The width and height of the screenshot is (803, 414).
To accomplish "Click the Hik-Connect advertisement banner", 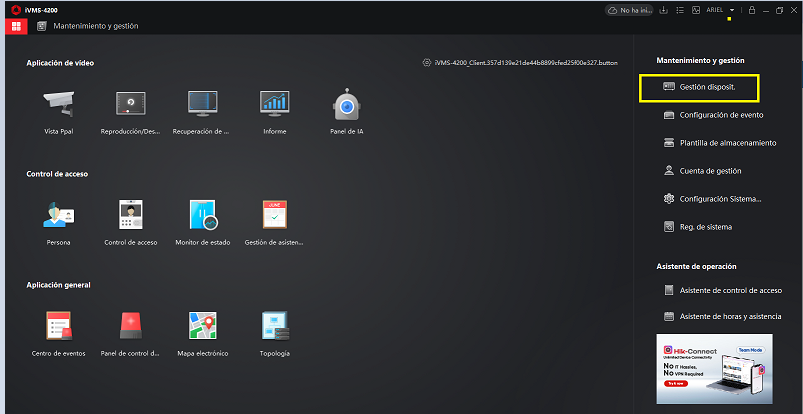I will click(x=716, y=366).
